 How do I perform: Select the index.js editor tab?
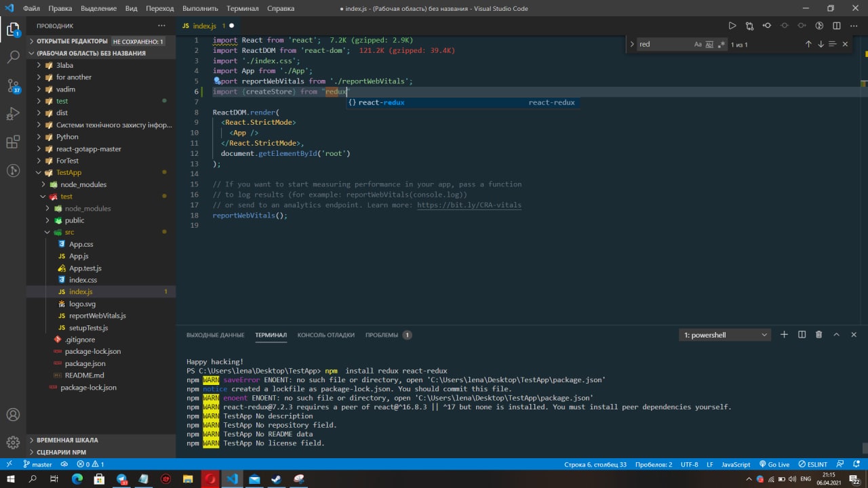[x=208, y=26]
